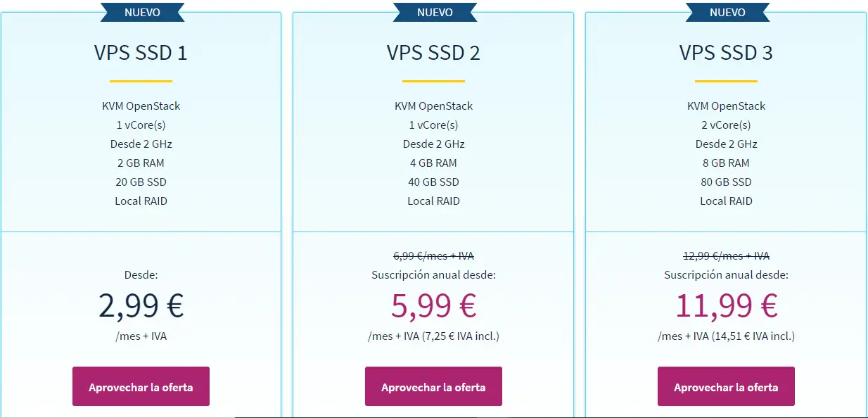Image resolution: width=868 pixels, height=418 pixels.
Task: Click the 2 vCore(s) specification
Action: point(726,125)
